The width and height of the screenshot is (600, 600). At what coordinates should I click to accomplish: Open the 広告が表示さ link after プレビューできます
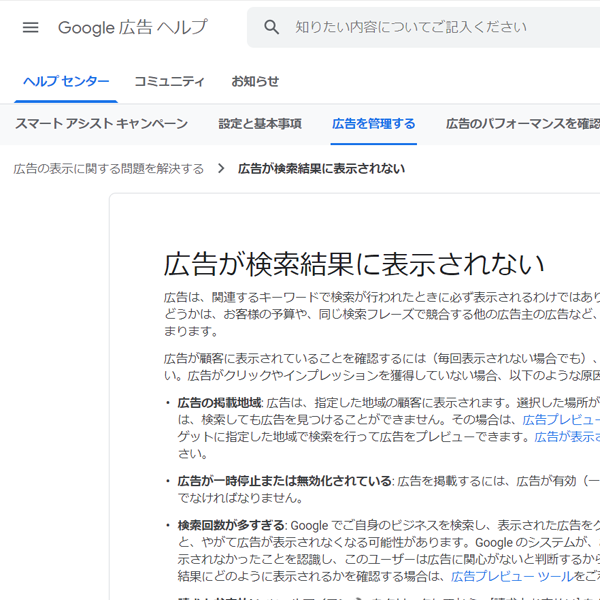[x=567, y=437]
